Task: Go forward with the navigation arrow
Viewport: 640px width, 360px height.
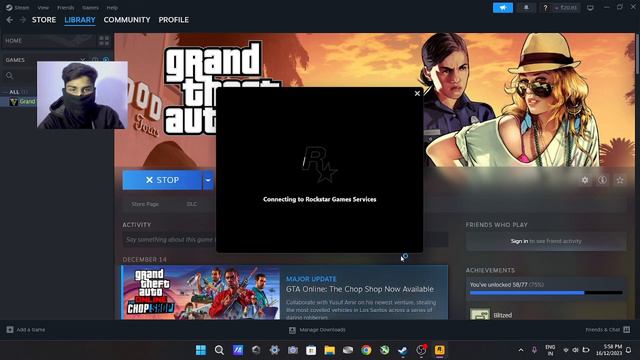Action: pyautogui.click(x=22, y=20)
